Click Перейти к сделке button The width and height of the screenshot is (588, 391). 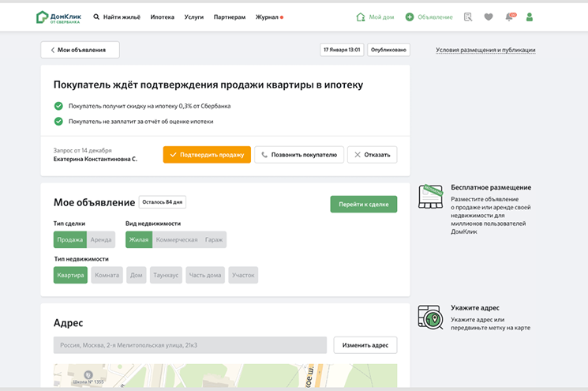tap(363, 204)
